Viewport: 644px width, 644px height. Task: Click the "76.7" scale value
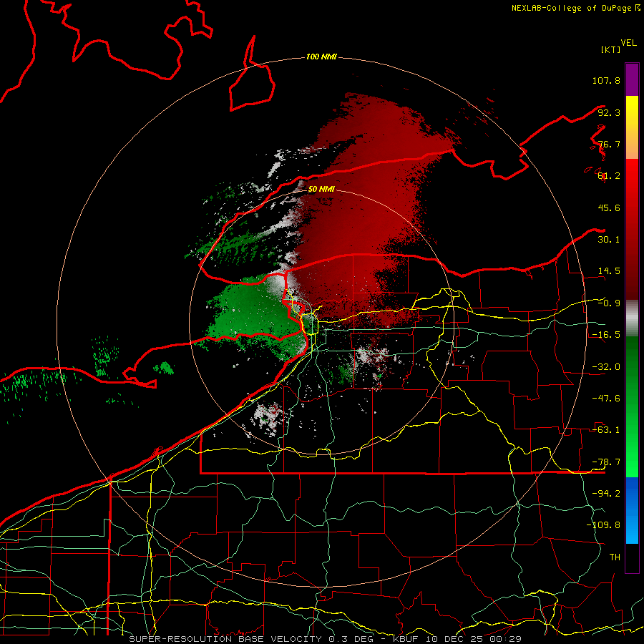click(609, 144)
